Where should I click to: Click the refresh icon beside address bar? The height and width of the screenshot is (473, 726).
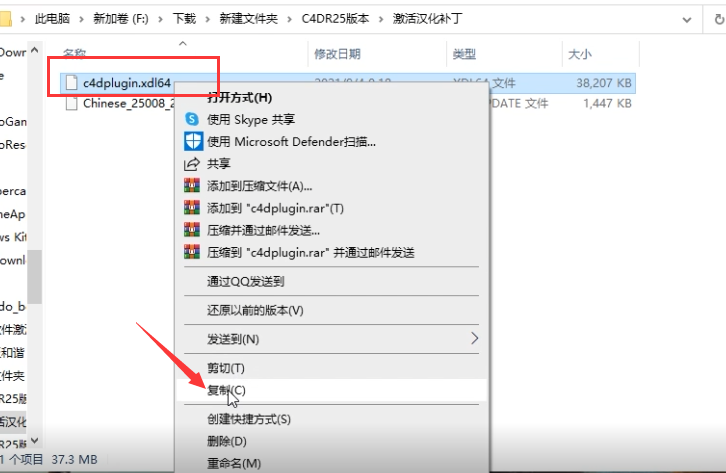pyautogui.click(x=719, y=19)
